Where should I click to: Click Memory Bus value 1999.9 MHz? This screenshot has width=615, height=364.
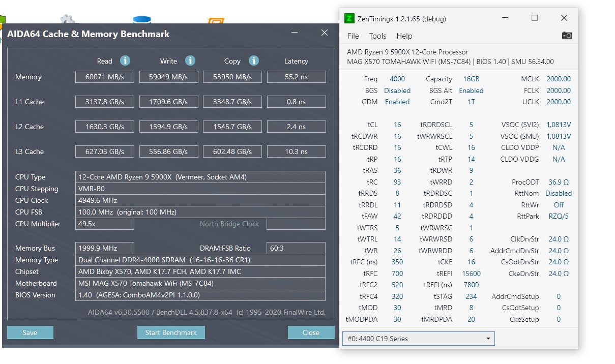105,248
